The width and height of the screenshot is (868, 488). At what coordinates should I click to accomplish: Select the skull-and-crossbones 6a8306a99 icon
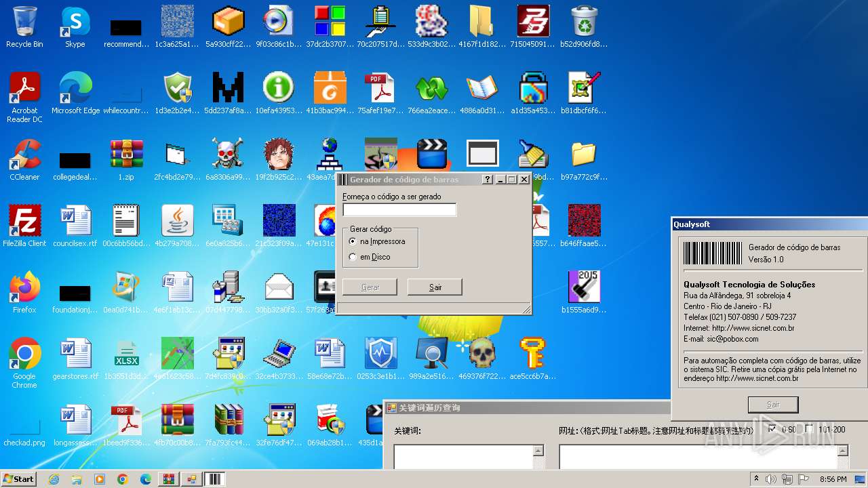(x=227, y=160)
